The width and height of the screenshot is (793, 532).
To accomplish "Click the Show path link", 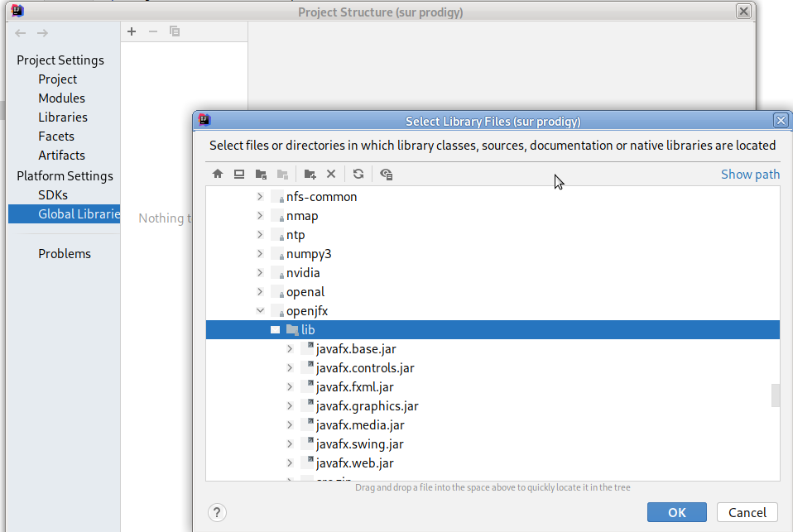I will point(750,174).
